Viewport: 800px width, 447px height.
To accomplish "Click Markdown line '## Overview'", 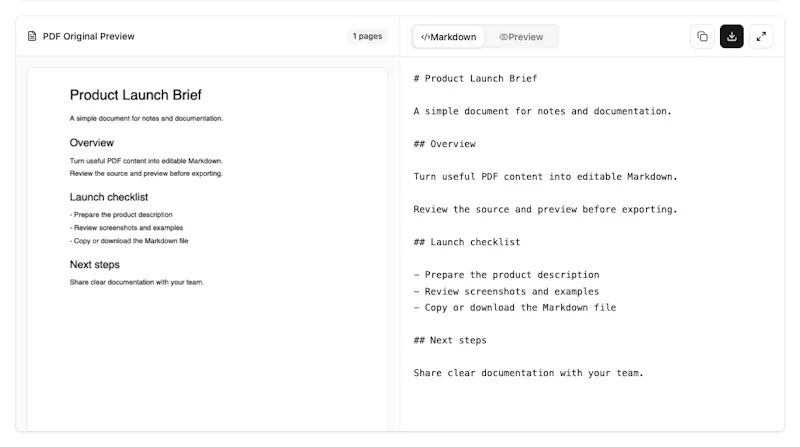I will click(x=444, y=144).
